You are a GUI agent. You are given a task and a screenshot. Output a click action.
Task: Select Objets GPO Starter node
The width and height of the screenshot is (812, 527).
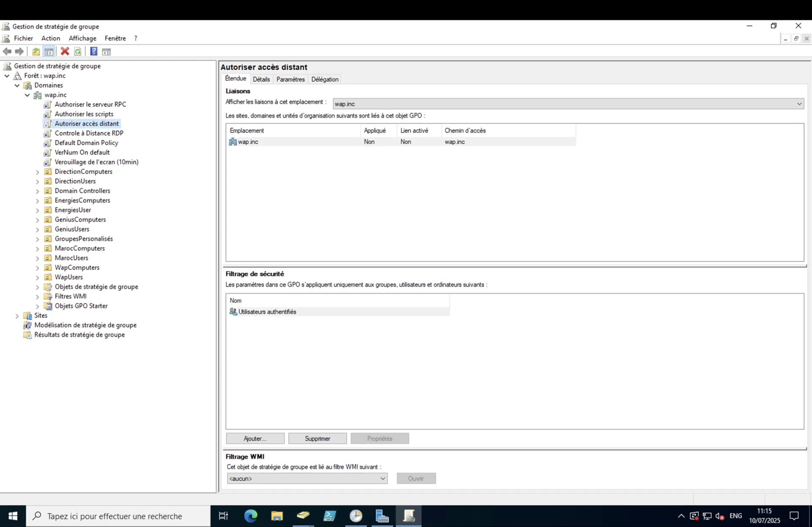tap(81, 306)
